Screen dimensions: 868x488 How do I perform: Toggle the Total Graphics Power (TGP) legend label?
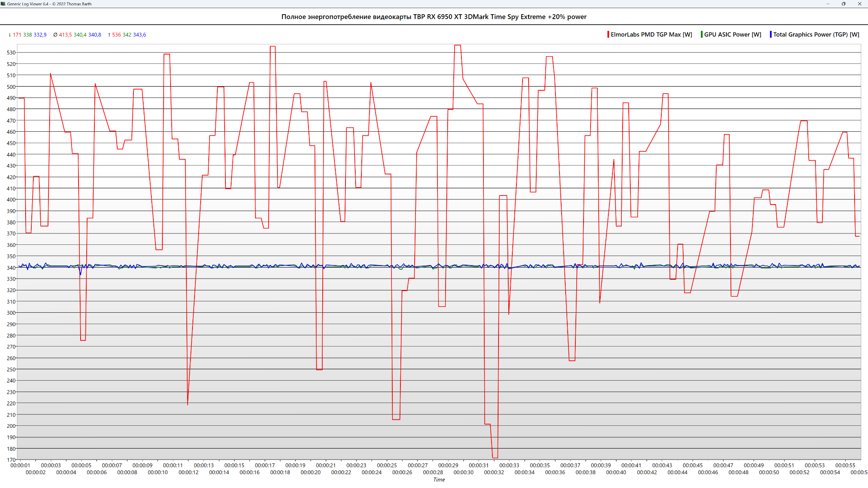(x=816, y=35)
